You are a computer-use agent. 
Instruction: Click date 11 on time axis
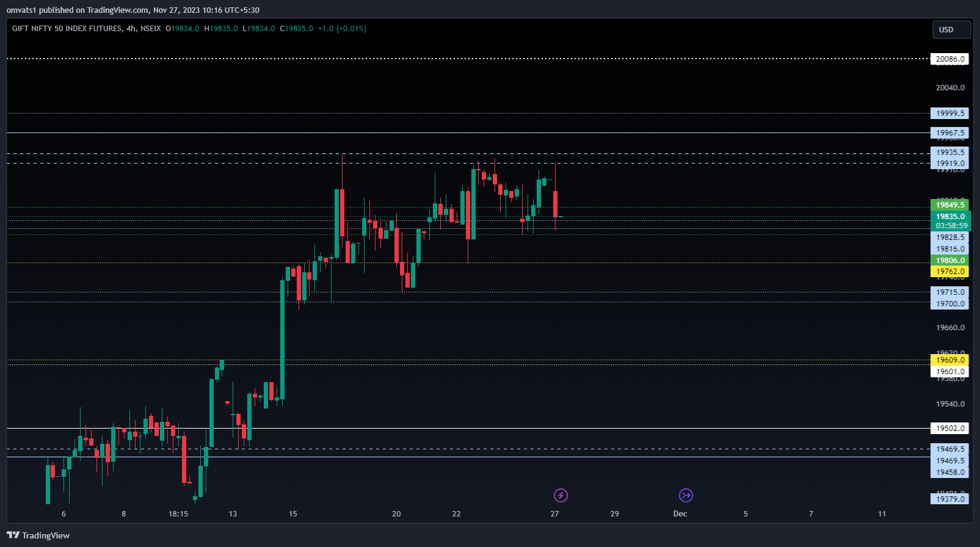(x=882, y=513)
